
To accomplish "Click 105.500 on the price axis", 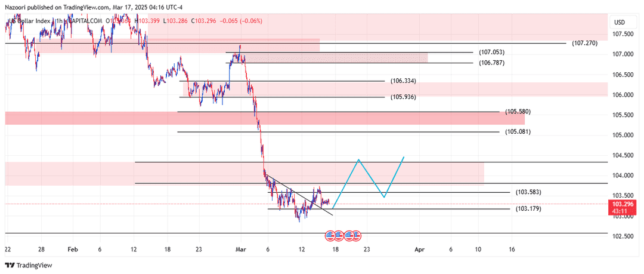I will [624, 115].
